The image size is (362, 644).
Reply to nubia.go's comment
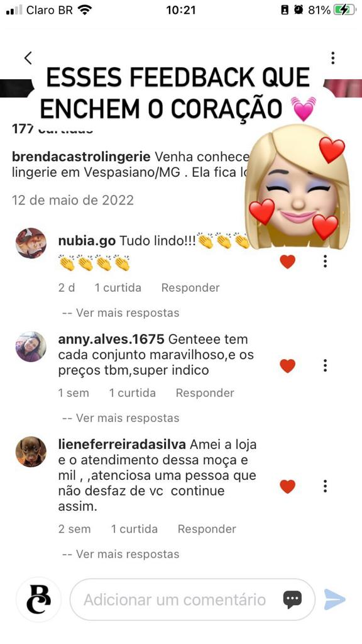pyautogui.click(x=190, y=288)
